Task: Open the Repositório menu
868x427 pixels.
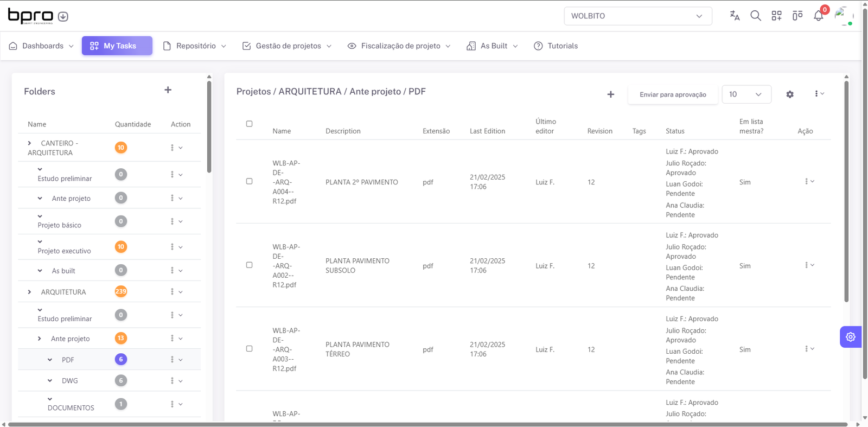Action: pyautogui.click(x=195, y=46)
